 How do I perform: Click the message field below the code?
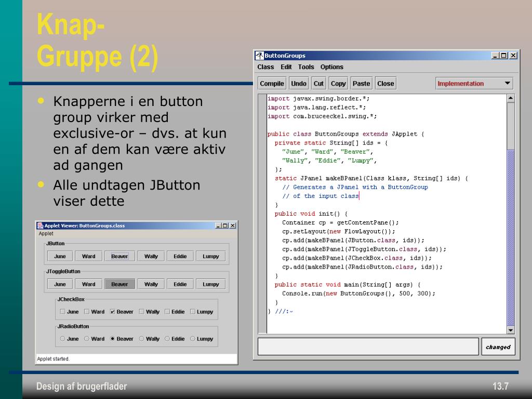point(368,347)
